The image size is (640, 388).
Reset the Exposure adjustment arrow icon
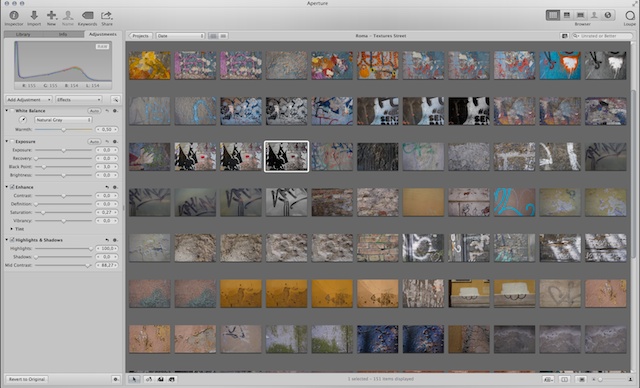[x=107, y=142]
